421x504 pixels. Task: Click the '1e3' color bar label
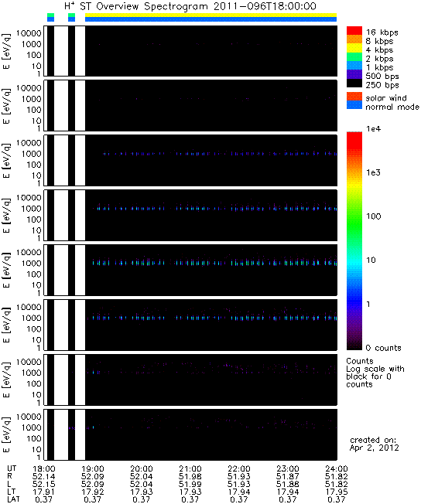tap(373, 172)
